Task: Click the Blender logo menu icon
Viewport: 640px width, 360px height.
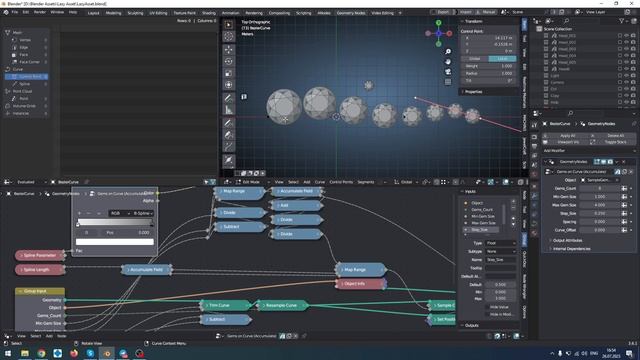Action: (6, 13)
